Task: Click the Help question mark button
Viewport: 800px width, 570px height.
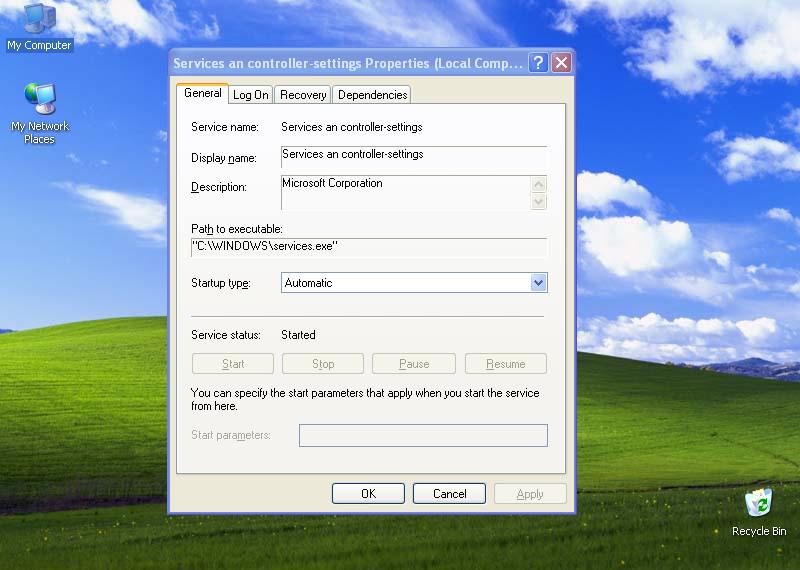Action: coord(538,63)
